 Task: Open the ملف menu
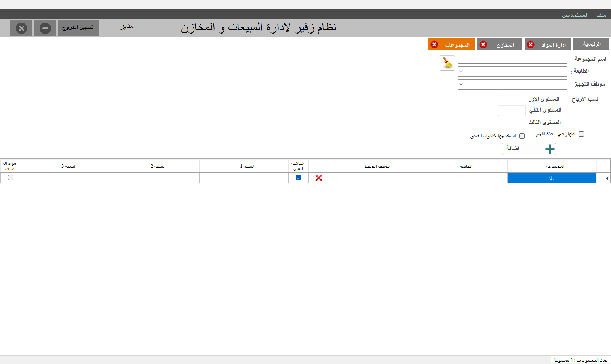(601, 15)
